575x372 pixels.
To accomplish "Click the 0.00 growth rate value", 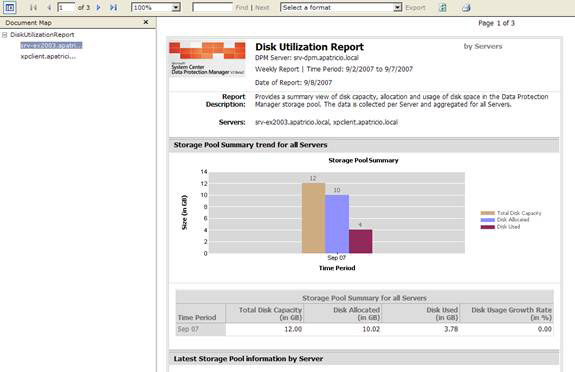I will 545,329.
